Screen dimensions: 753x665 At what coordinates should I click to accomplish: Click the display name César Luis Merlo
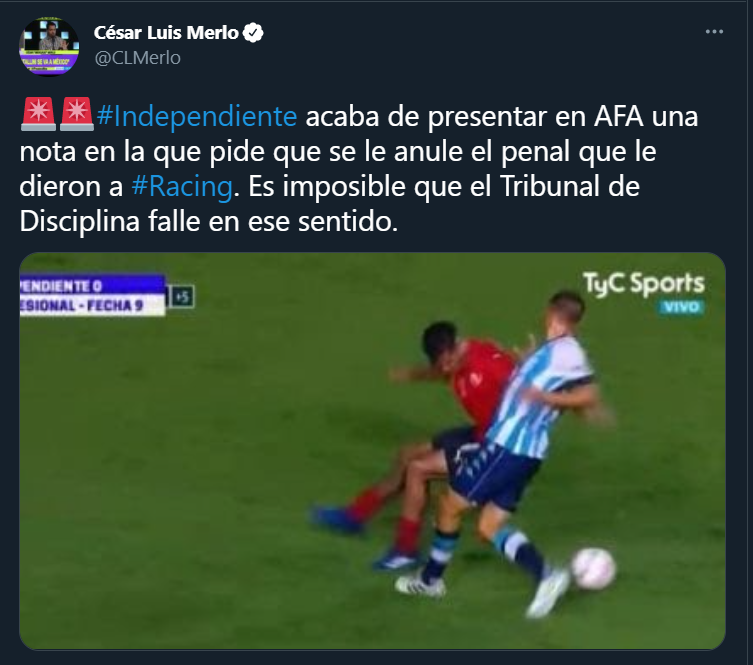point(166,33)
